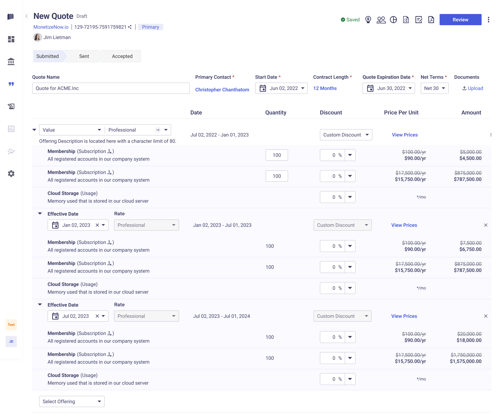This screenshot has width=504, height=420.
Task: Open the more options kebab menu beside Review
Action: tap(488, 20)
